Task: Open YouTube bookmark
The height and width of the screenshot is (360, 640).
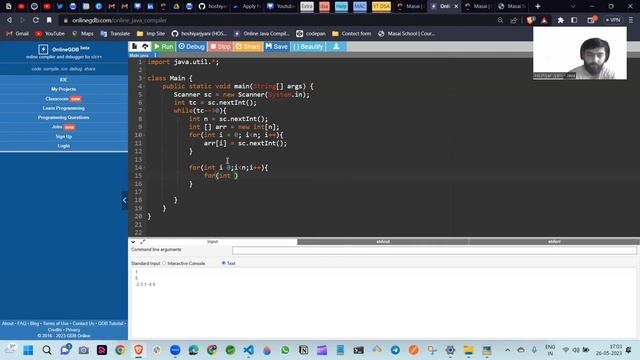Action: tap(51, 33)
